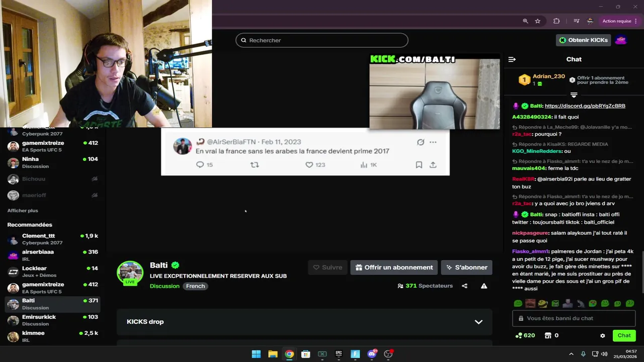The height and width of the screenshot is (362, 644).
Task: Open File Explorer from the taskbar
Action: (x=273, y=354)
